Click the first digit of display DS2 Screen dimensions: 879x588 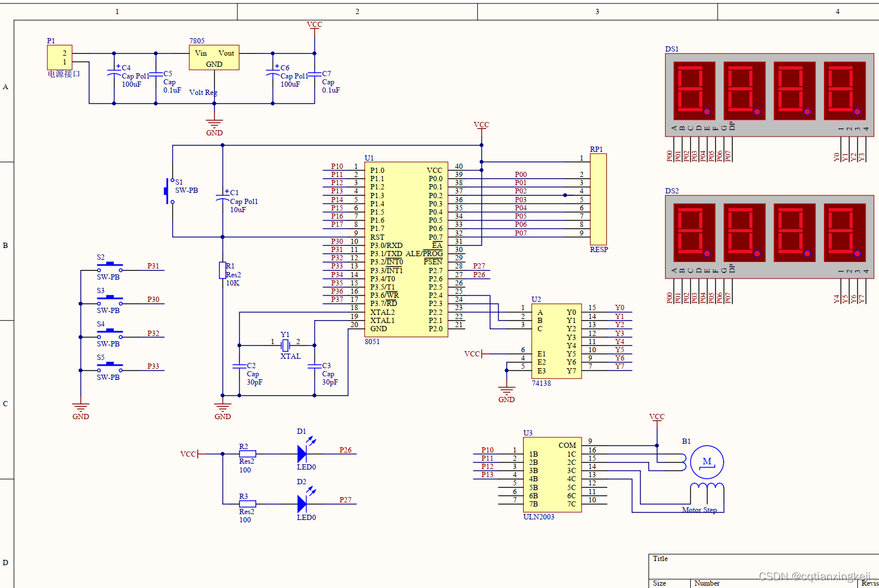pos(695,233)
